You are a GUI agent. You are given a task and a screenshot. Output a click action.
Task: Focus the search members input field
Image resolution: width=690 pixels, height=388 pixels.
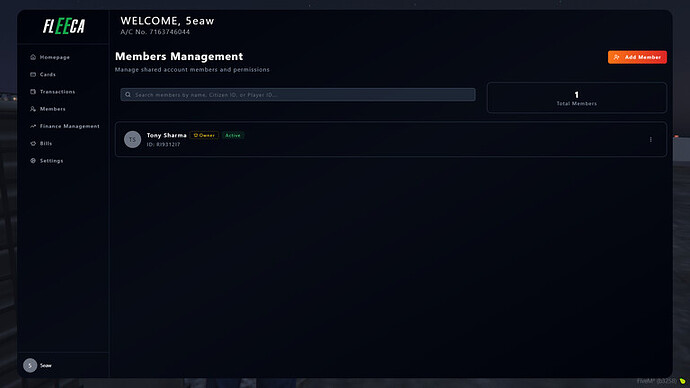pos(298,95)
